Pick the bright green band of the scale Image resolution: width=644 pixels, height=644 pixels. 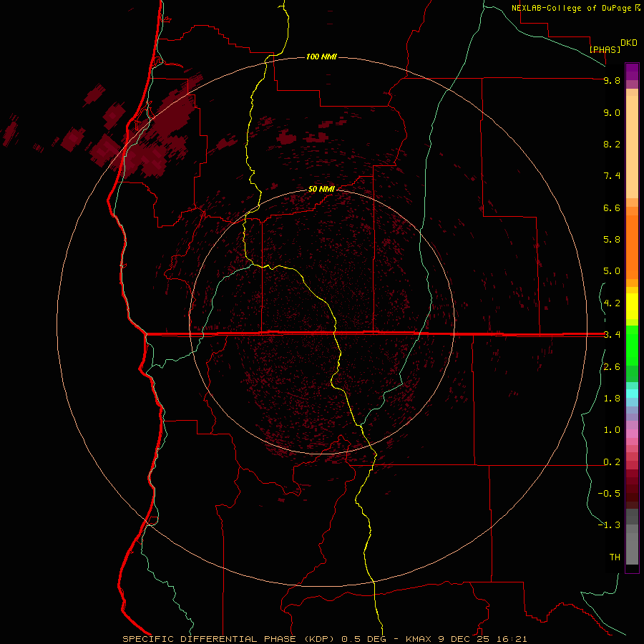pyautogui.click(x=632, y=346)
